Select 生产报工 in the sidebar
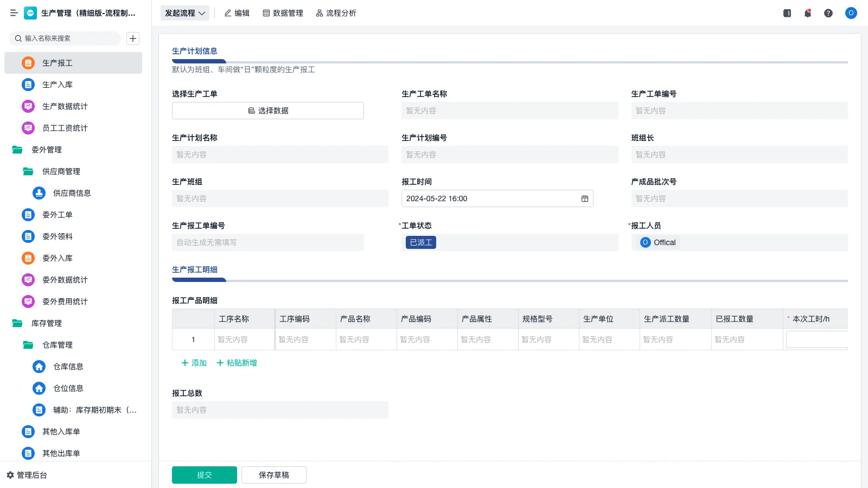 (x=56, y=63)
